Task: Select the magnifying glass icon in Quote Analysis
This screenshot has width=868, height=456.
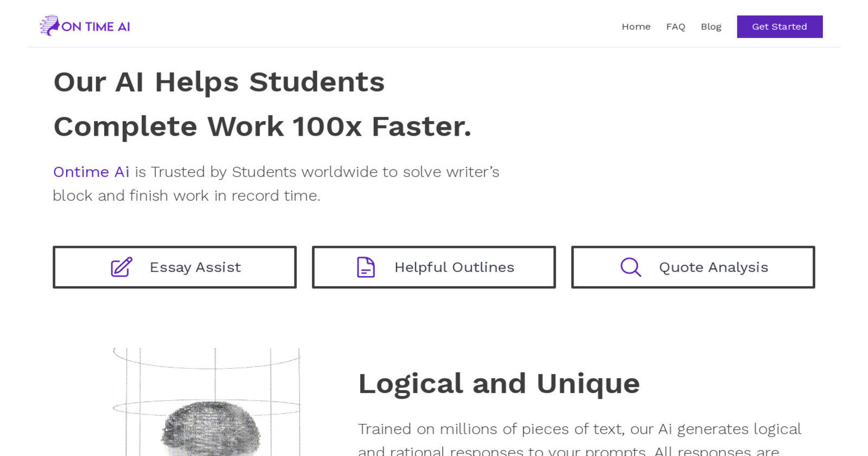Action: pyautogui.click(x=630, y=267)
